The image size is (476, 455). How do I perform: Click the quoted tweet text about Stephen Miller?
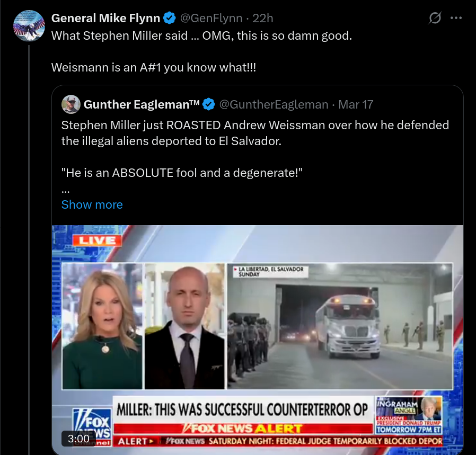click(x=255, y=149)
